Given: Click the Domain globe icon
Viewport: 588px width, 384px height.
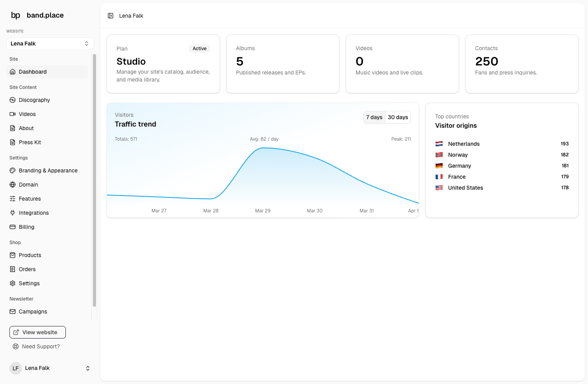Looking at the screenshot, I should (13, 185).
